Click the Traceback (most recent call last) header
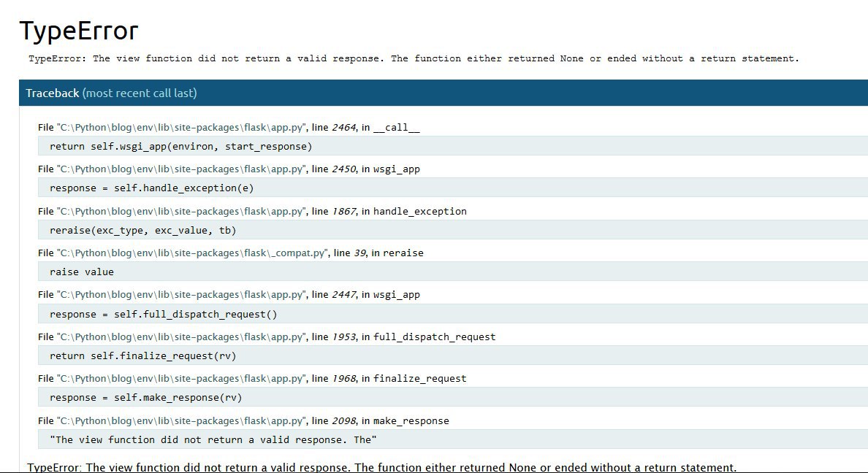Viewport: 868px width, 473px height. pos(111,93)
